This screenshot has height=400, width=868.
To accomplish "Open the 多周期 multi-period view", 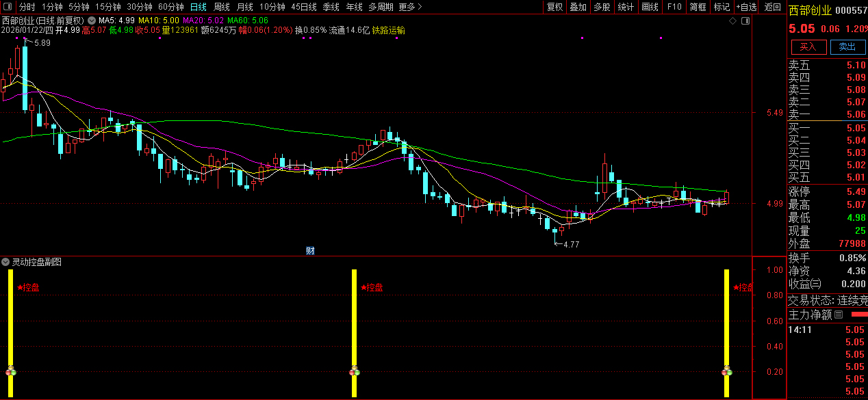I will click(x=381, y=7).
